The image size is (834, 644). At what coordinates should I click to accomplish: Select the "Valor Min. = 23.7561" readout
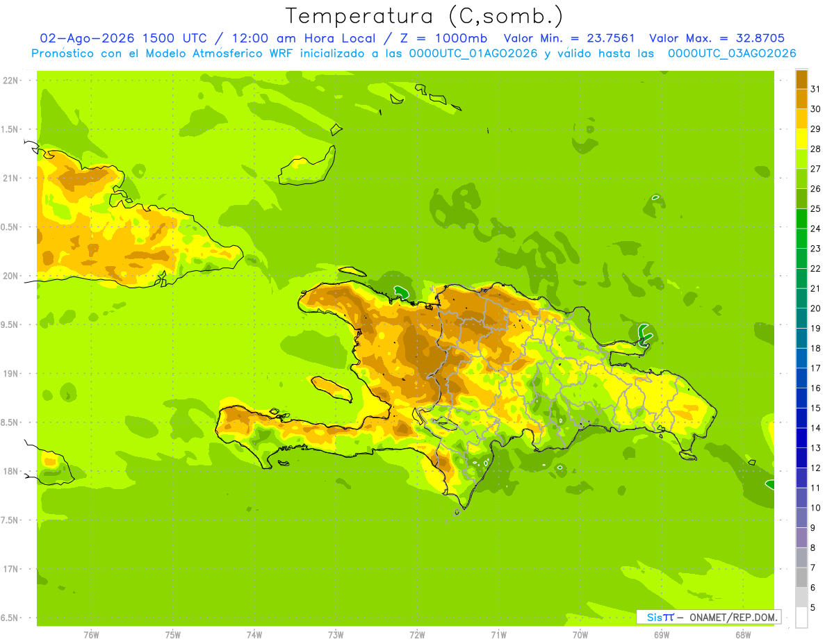[569, 38]
